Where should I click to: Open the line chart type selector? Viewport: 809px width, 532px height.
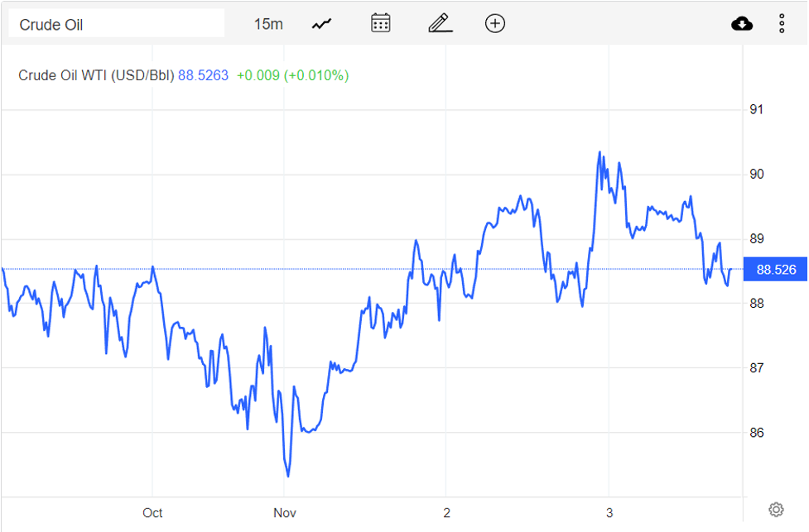pos(321,24)
